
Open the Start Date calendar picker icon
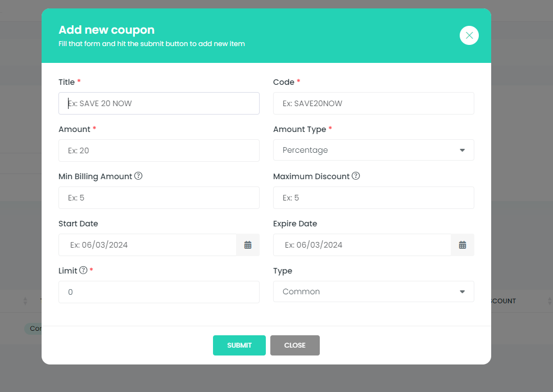tap(248, 245)
